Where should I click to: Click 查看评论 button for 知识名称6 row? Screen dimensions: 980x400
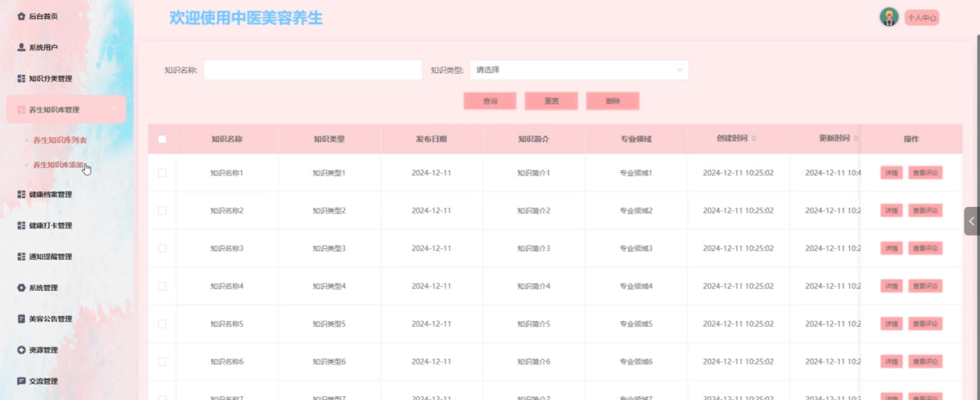pyautogui.click(x=925, y=362)
